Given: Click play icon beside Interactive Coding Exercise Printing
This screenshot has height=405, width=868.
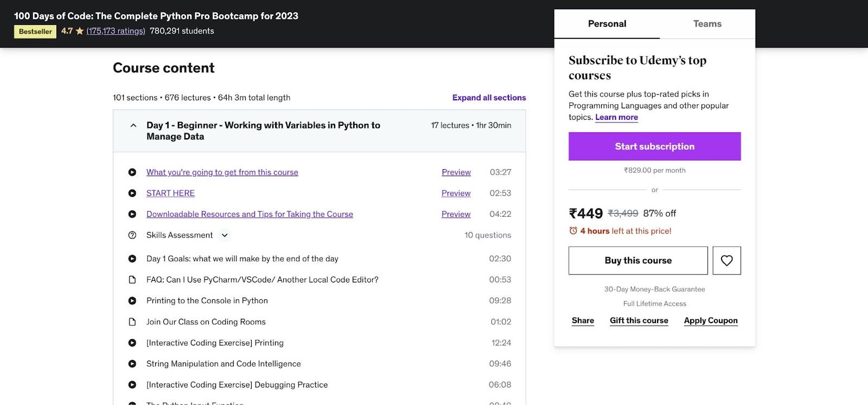Looking at the screenshot, I should click(132, 343).
